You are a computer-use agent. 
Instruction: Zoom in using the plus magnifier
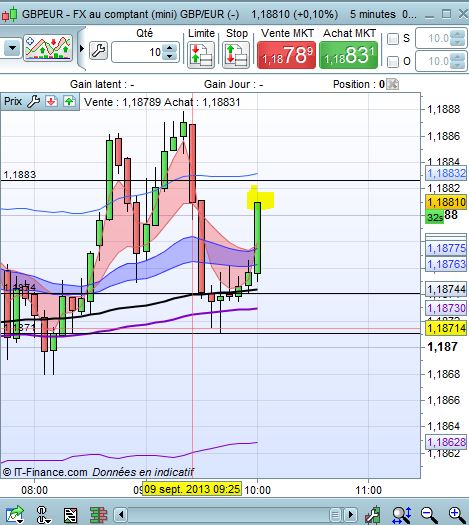457,515
